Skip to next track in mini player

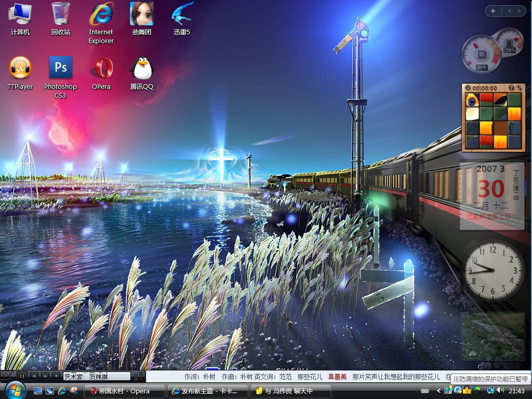pos(45,376)
